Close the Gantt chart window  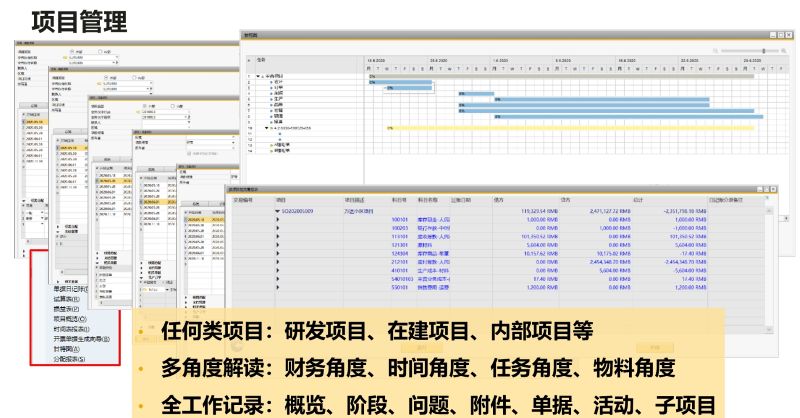pos(788,35)
